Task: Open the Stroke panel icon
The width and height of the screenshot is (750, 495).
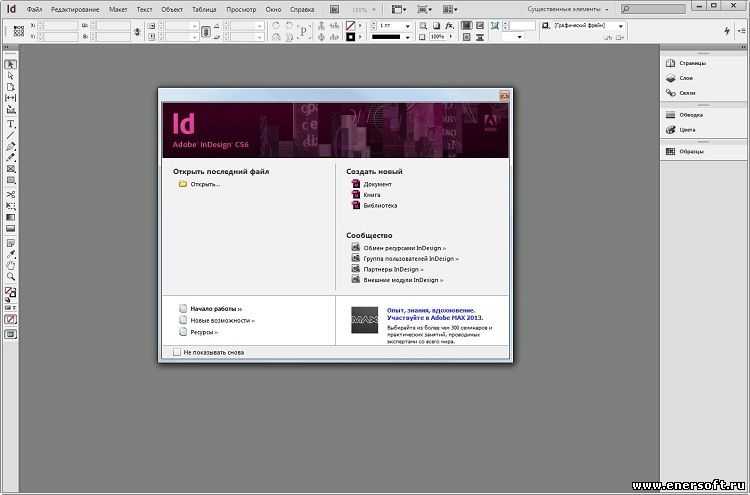Action: pos(671,115)
